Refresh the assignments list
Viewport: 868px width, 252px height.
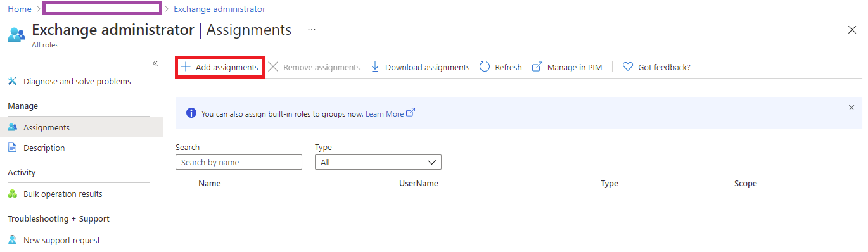click(501, 67)
